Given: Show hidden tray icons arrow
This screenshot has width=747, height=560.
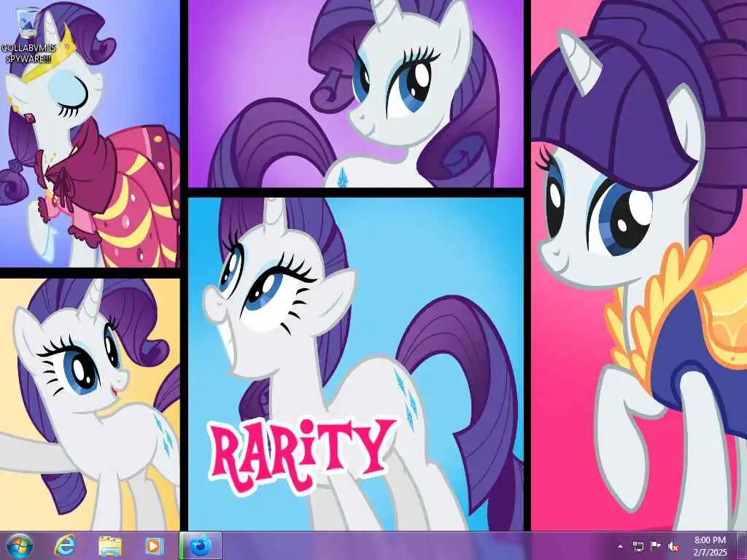Looking at the screenshot, I should click(620, 546).
